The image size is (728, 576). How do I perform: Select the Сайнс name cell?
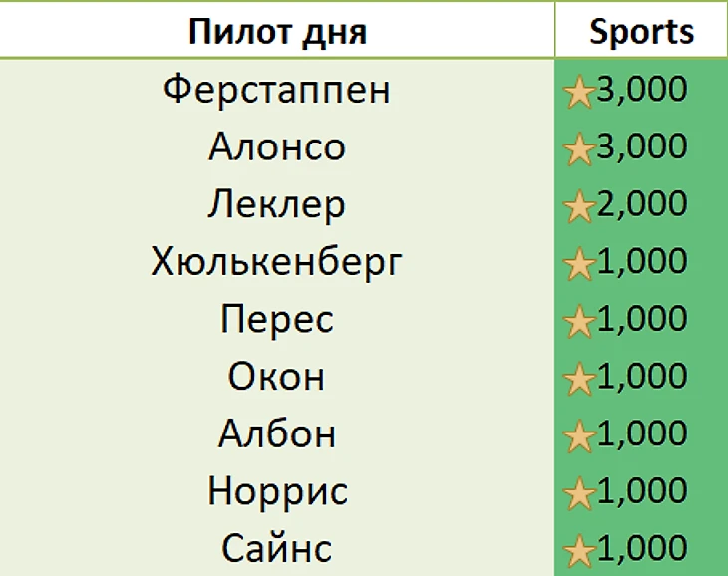[x=277, y=549]
